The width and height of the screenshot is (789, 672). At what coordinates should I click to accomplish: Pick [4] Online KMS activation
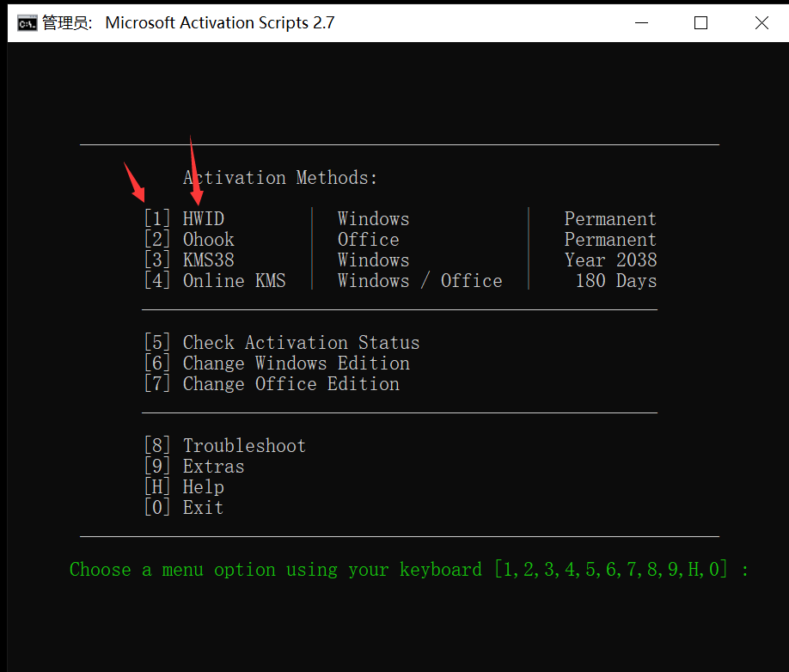[x=214, y=280]
